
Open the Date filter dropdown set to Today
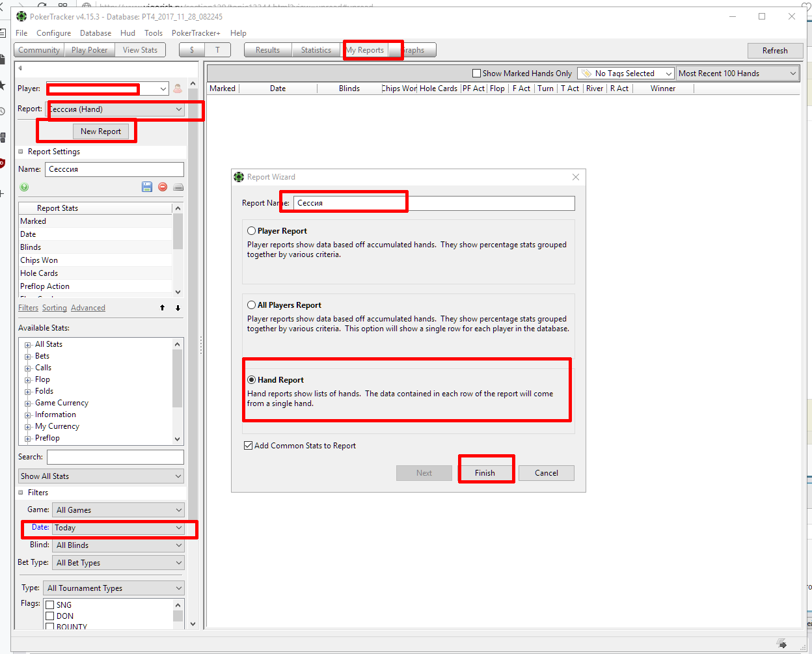pyautogui.click(x=118, y=528)
